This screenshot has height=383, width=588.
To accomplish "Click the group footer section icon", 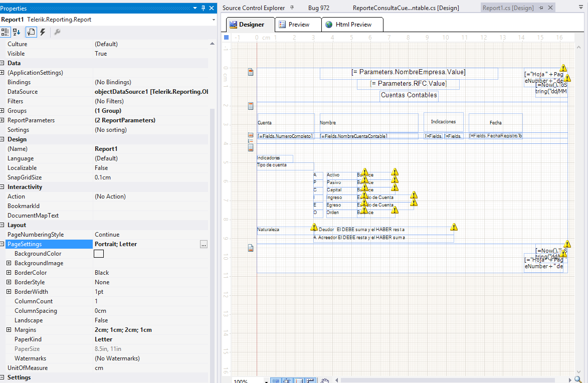I will (251, 148).
